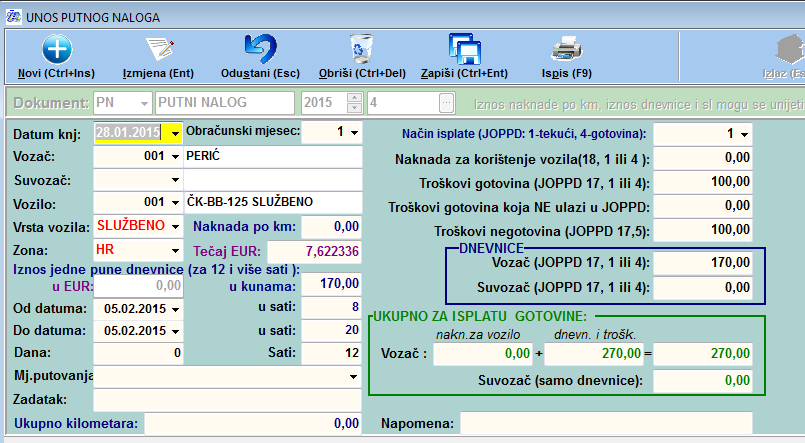This screenshot has width=805, height=443.
Task: Click the Zadatak text field
Action: pyautogui.click(x=227, y=399)
